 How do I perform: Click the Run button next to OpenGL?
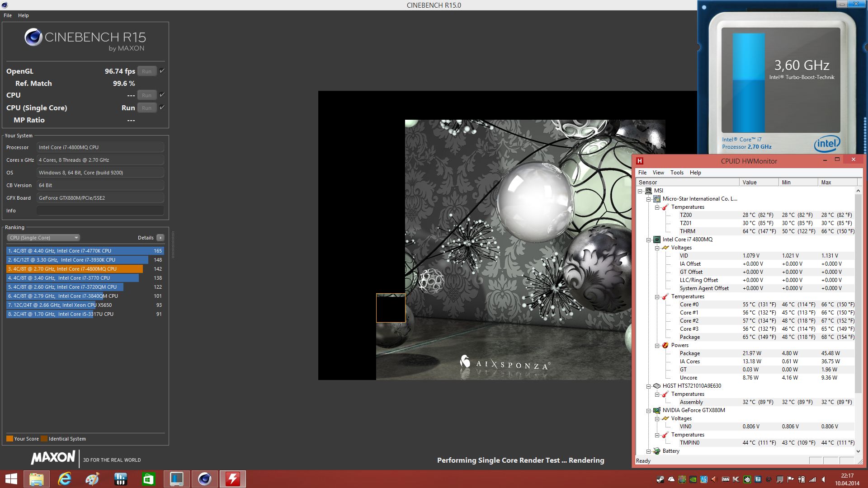point(146,71)
